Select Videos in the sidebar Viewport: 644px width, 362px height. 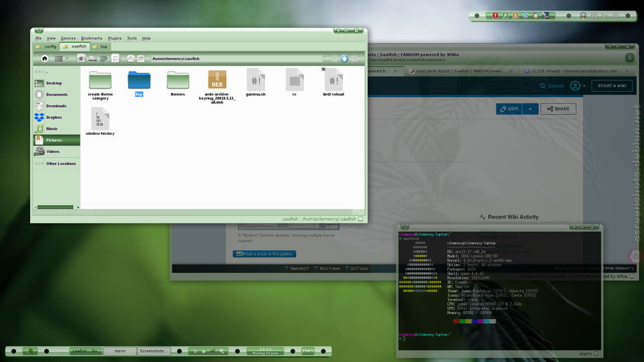click(x=56, y=152)
